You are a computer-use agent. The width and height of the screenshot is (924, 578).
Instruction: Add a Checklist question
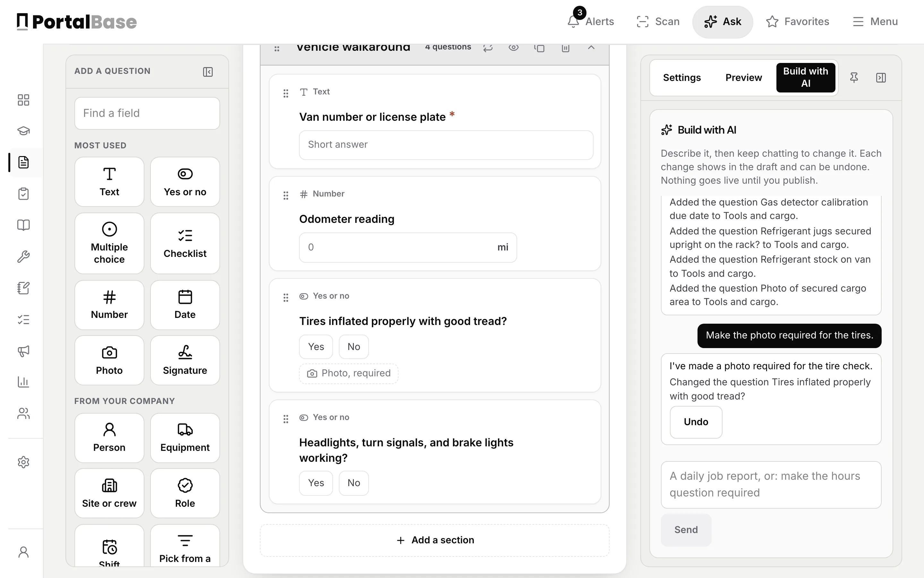point(185,243)
